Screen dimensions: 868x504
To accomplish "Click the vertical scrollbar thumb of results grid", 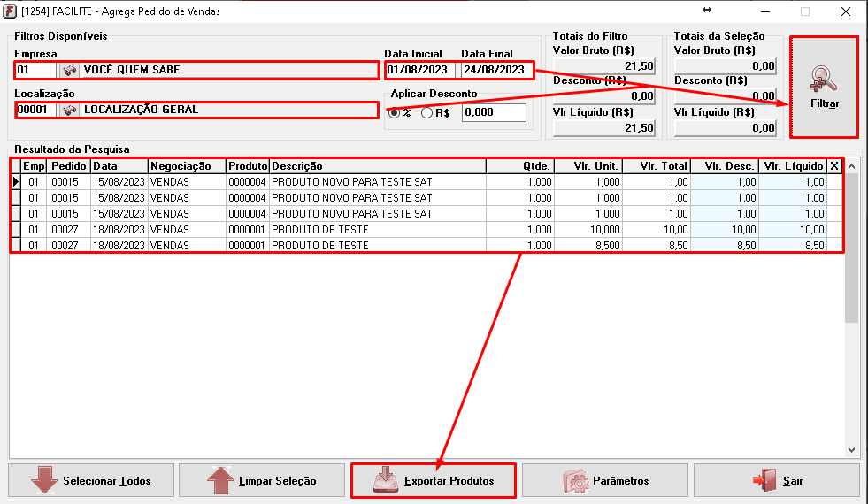I will click(x=851, y=248).
